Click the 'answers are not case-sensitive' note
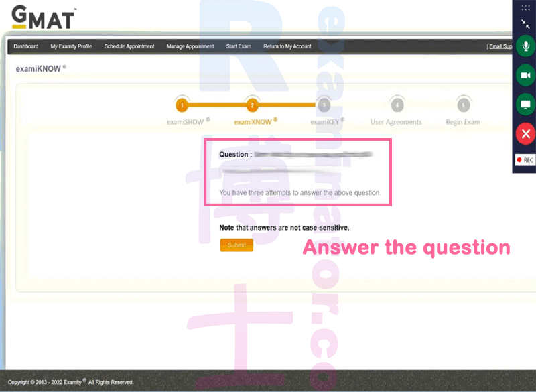This screenshot has height=392, width=536. click(284, 228)
